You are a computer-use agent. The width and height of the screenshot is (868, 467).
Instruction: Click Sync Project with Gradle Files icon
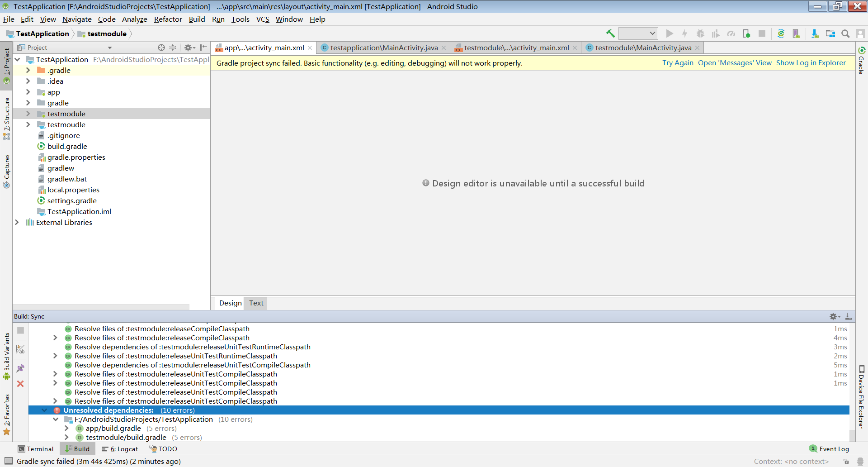pos(781,33)
